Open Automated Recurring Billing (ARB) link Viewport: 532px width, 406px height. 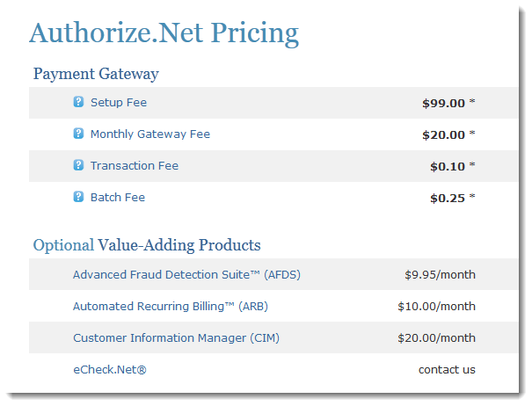pyautogui.click(x=171, y=307)
